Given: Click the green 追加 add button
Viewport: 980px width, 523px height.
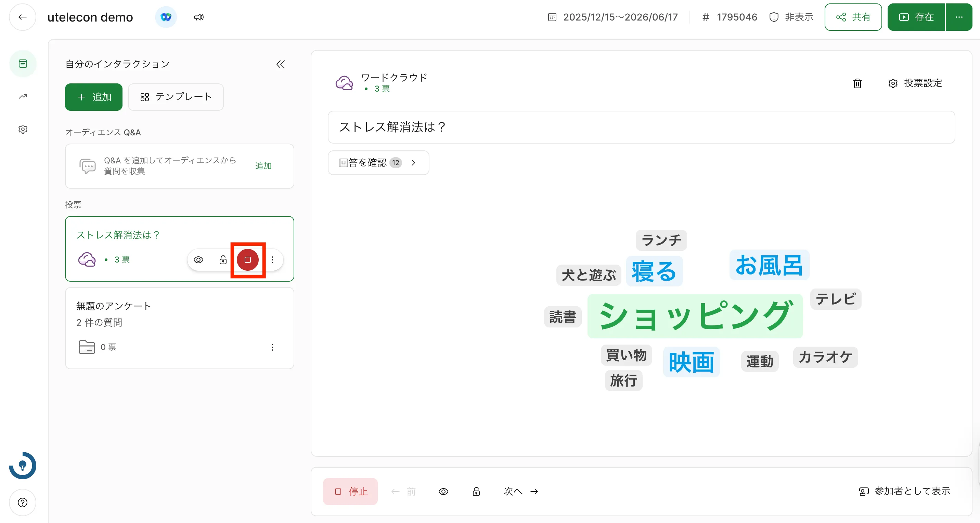Looking at the screenshot, I should click(94, 97).
